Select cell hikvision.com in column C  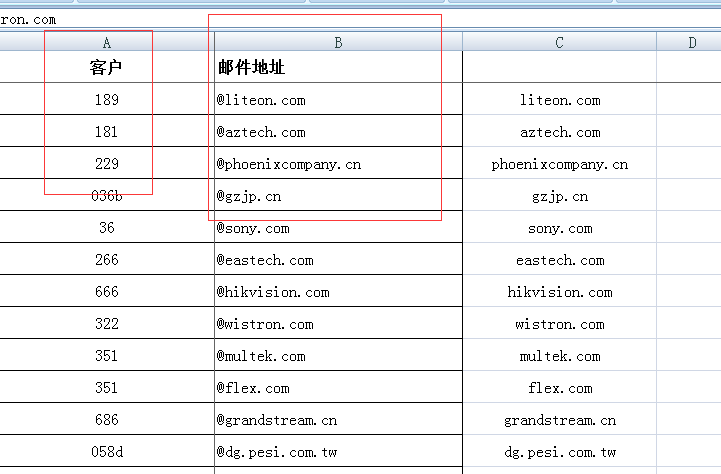coord(559,291)
